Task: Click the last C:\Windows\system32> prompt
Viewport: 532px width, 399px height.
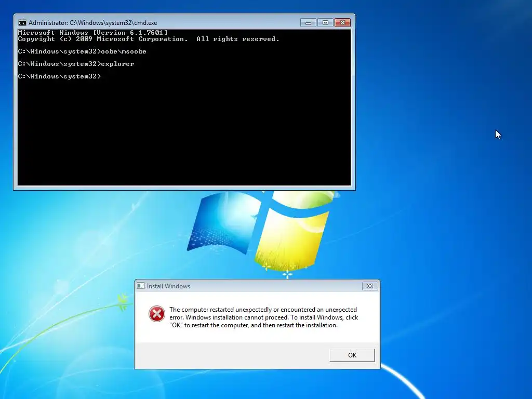Action: 59,76
